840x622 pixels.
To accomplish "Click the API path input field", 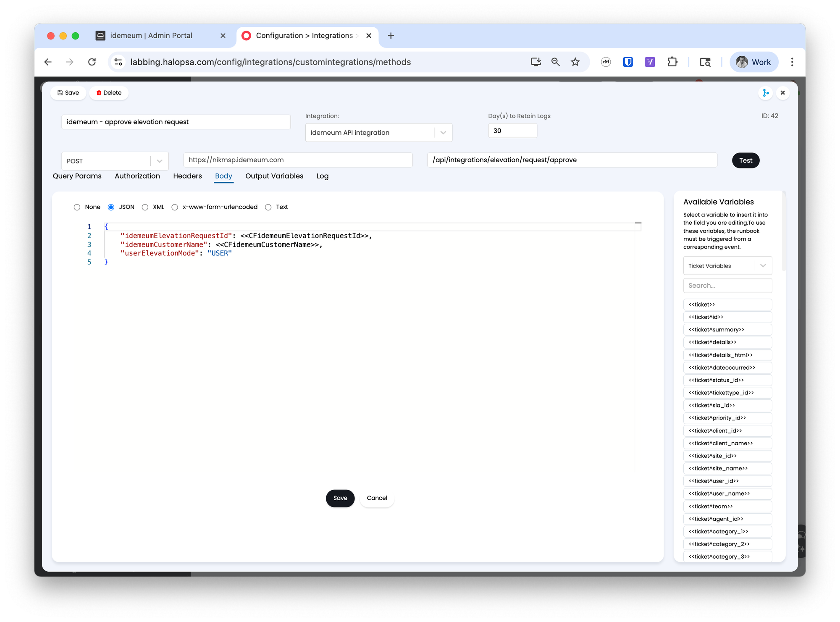I will pyautogui.click(x=572, y=160).
